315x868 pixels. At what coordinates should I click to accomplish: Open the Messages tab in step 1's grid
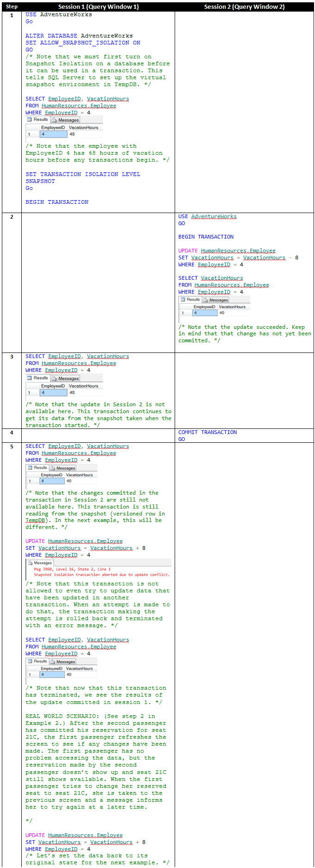65,120
